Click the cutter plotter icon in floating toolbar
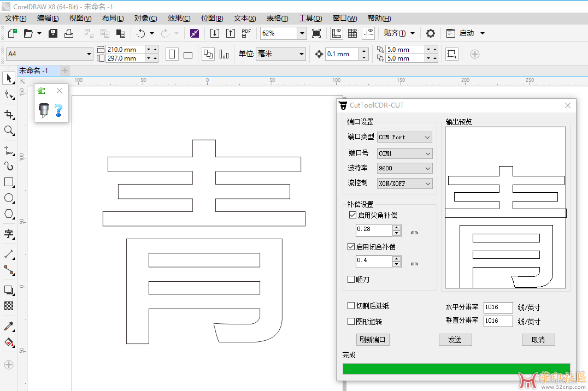This screenshot has height=391, width=588. click(44, 110)
